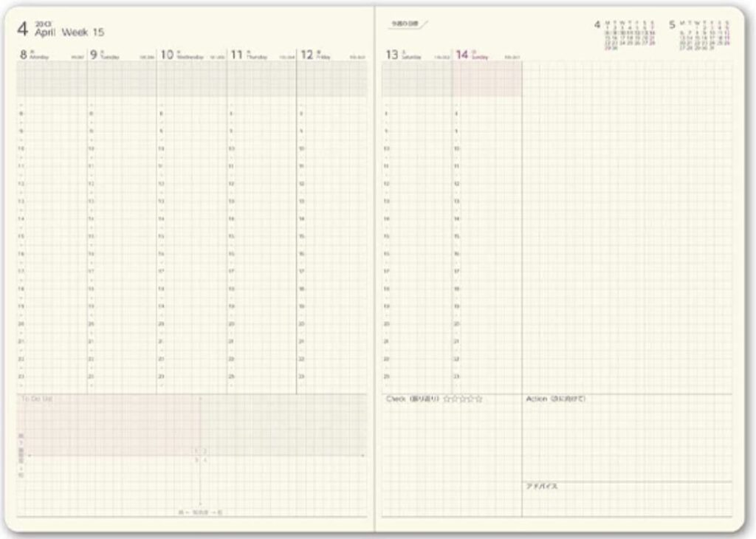Image resolution: width=756 pixels, height=539 pixels.
Task: Click Monday's shaded top memo area
Action: [x=52, y=79]
